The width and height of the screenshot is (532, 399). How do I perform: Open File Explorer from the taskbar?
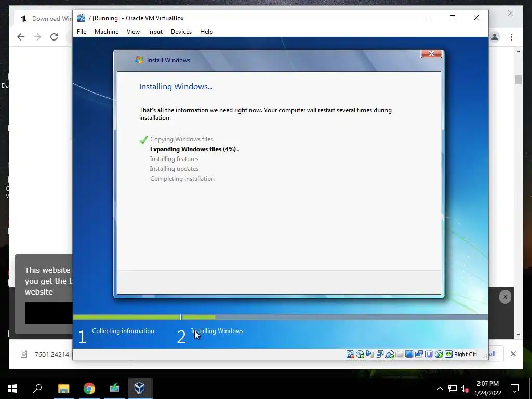point(63,389)
